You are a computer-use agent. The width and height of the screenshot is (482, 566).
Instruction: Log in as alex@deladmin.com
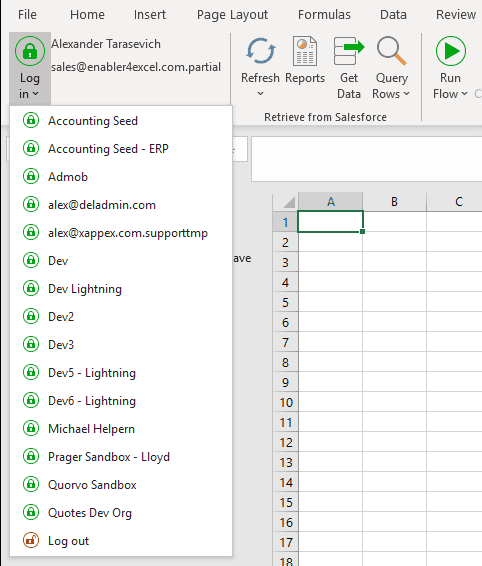point(121,205)
